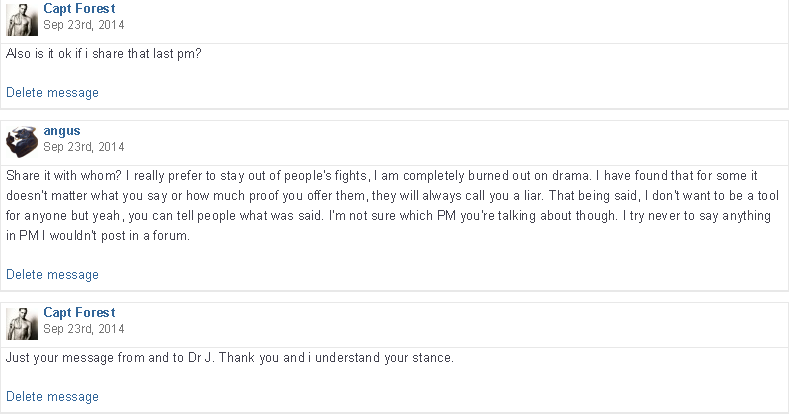Open Capt Forest's profile from the first message
This screenshot has height=420, width=791.
(x=79, y=8)
